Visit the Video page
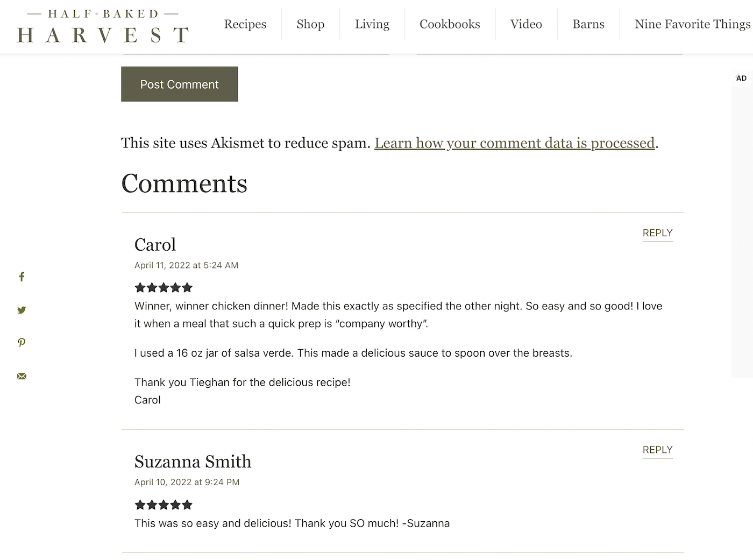The width and height of the screenshot is (753, 560). tap(526, 24)
